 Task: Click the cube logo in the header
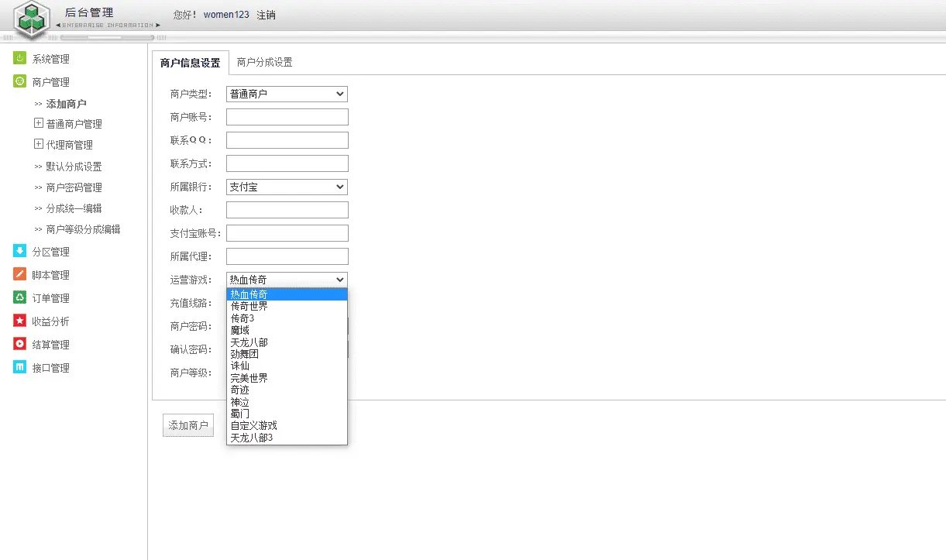coord(31,20)
